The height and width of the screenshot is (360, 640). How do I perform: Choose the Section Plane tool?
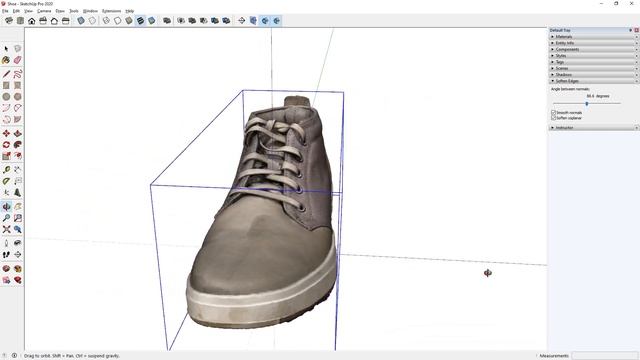18,255
